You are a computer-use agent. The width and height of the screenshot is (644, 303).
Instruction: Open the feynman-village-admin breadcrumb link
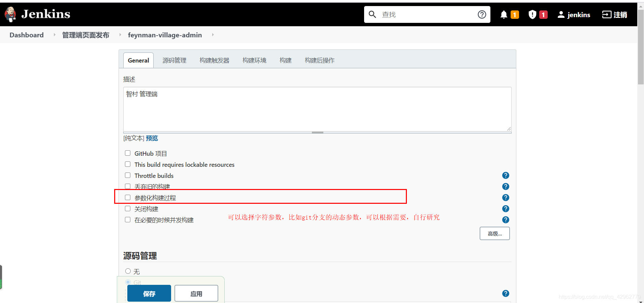pyautogui.click(x=165, y=35)
